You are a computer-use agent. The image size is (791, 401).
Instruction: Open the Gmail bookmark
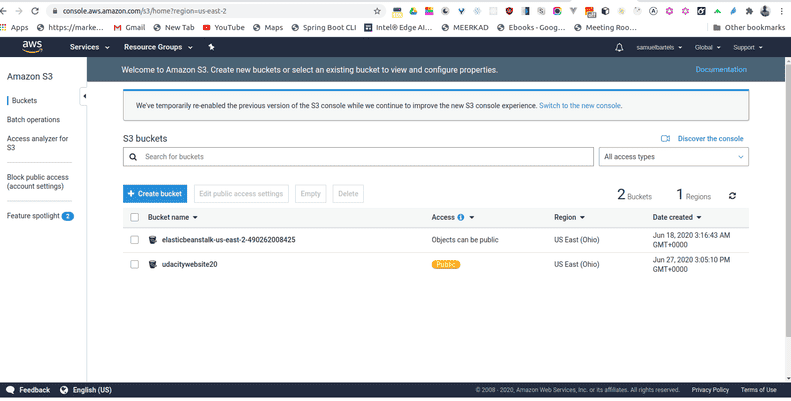[x=129, y=28]
